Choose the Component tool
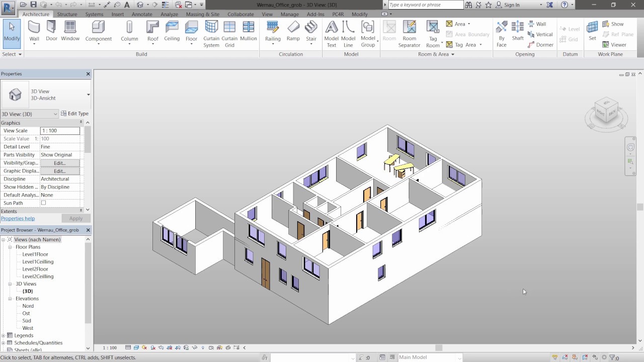This screenshot has width=644, height=362. [99, 32]
